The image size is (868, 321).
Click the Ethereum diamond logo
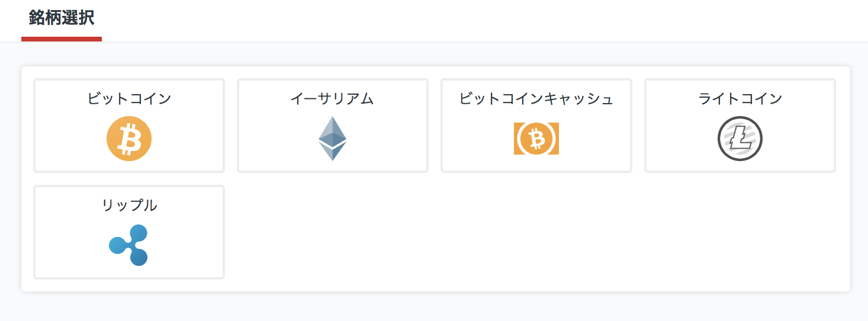(x=333, y=139)
